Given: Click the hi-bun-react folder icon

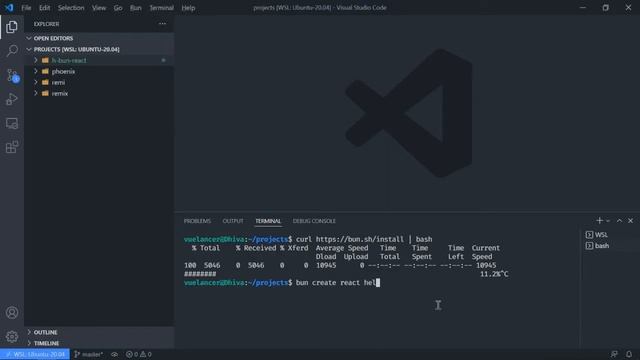Looking at the screenshot, I should coord(45,60).
